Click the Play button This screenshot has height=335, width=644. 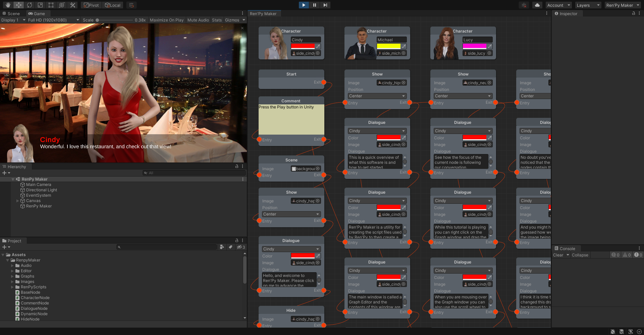coord(304,5)
